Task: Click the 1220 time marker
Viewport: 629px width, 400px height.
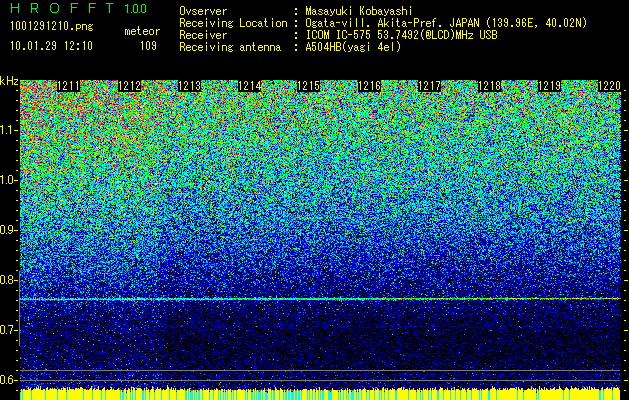Action: pos(609,86)
